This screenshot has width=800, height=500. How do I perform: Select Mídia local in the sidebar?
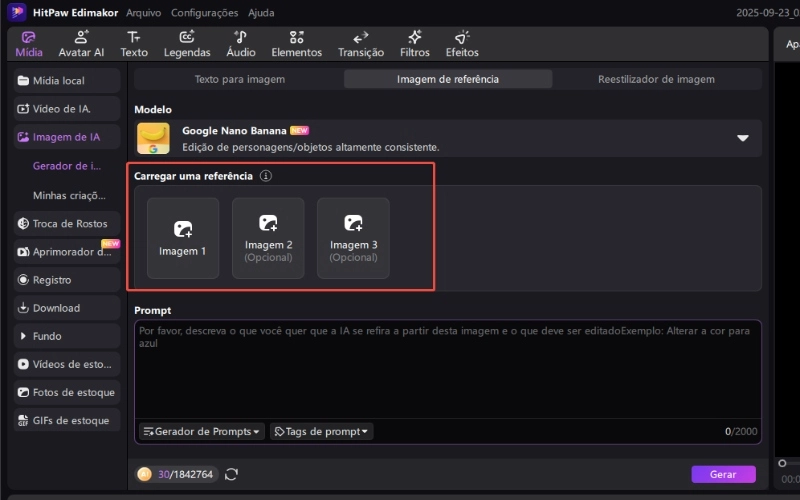tap(67, 81)
